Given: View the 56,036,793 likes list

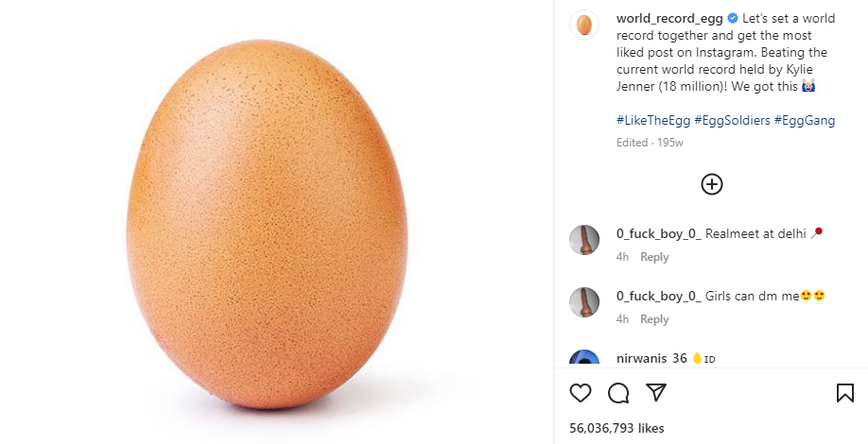Looking at the screenshot, I should pos(616,428).
